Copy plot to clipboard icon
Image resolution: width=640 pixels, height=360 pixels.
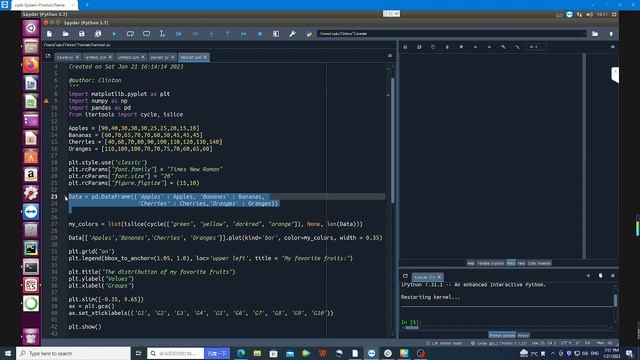[x=433, y=47]
